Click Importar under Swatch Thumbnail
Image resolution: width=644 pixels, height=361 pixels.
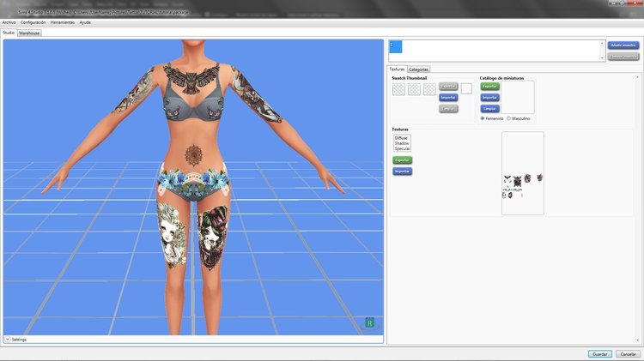tap(448, 98)
